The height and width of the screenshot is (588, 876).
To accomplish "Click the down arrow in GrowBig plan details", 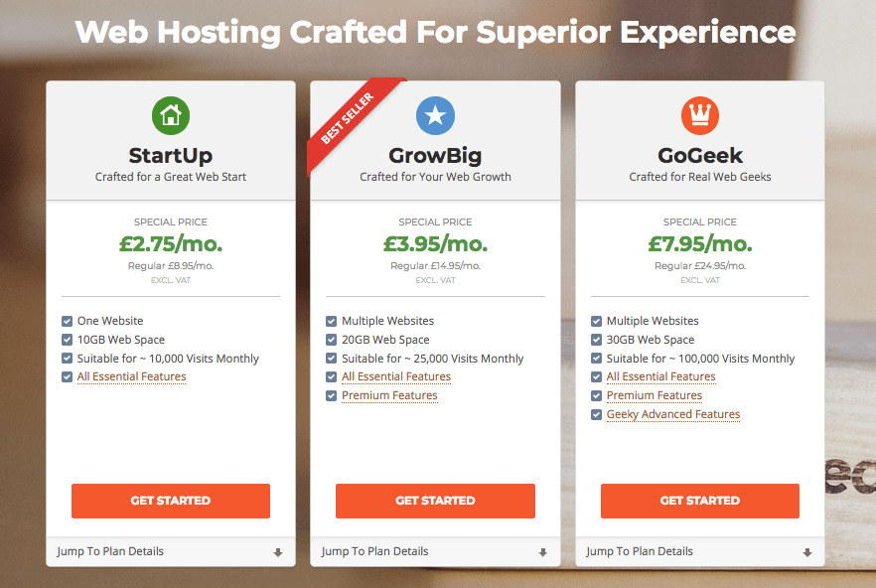I will tap(542, 553).
